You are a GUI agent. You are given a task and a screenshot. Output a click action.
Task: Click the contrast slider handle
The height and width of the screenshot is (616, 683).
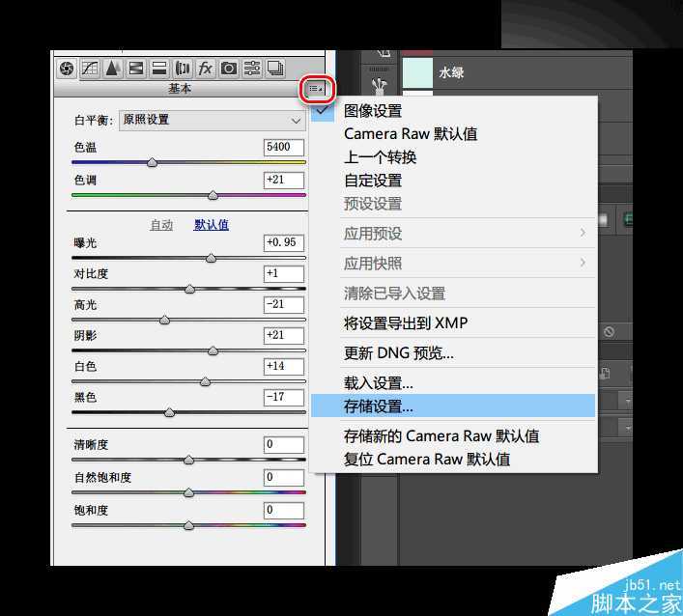(x=189, y=289)
